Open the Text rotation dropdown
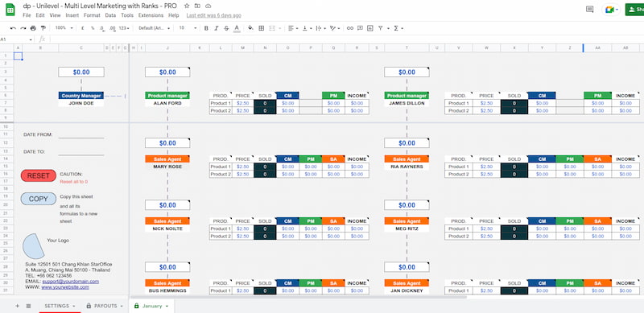Image resolution: width=644 pixels, height=313 pixels. click(335, 28)
